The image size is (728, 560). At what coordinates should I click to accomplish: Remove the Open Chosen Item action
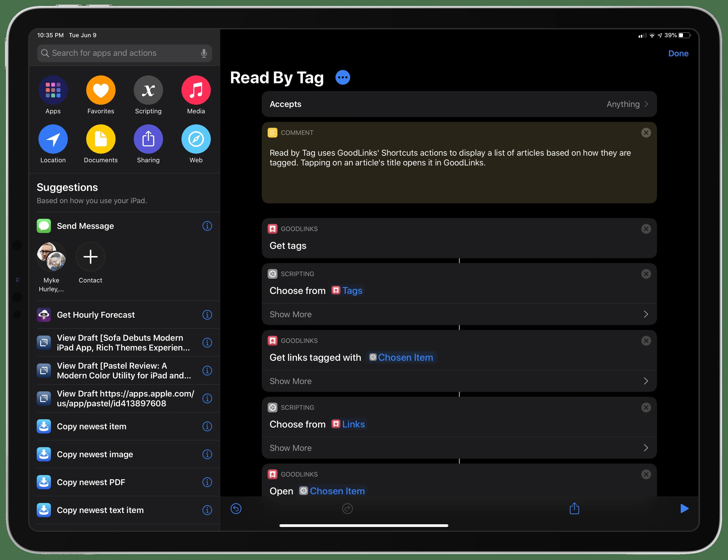point(646,474)
